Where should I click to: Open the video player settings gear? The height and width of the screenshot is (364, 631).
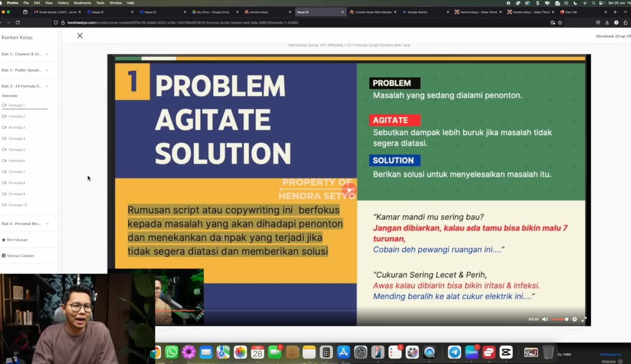point(574,319)
